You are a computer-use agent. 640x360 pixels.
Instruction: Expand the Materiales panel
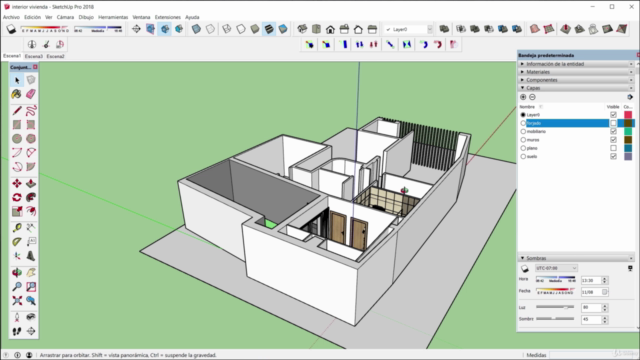pyautogui.click(x=576, y=72)
